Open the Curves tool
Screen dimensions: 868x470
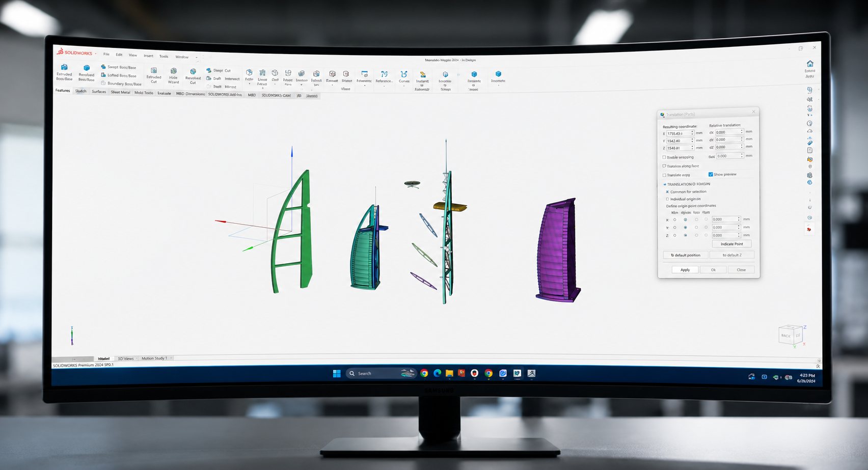click(x=404, y=77)
